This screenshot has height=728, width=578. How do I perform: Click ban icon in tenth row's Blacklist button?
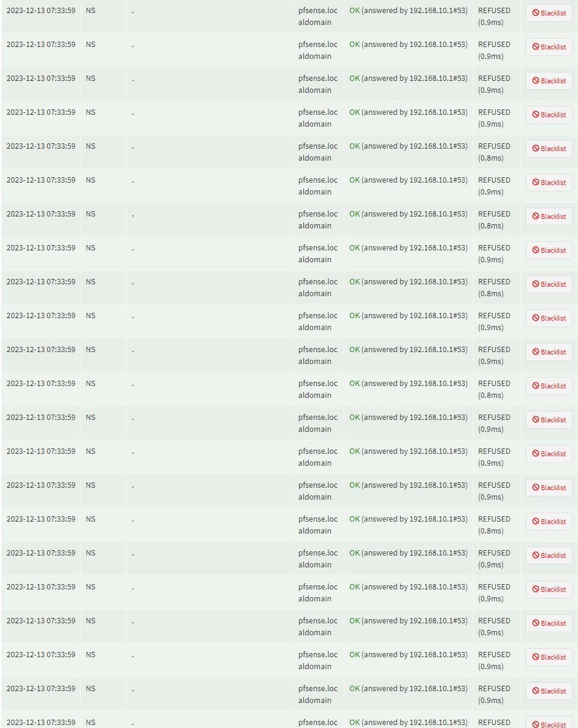click(x=535, y=318)
